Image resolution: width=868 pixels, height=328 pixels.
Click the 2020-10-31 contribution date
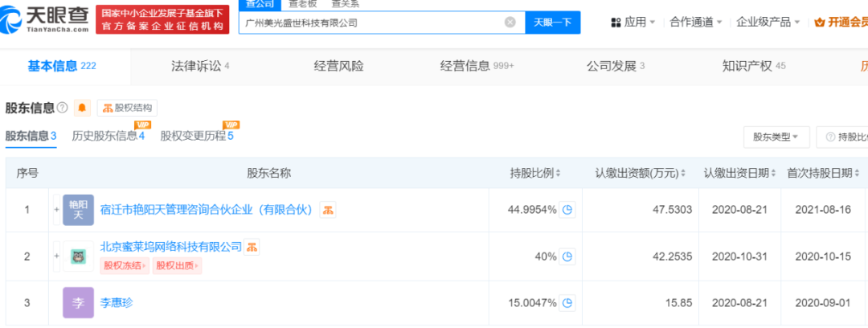coord(739,256)
